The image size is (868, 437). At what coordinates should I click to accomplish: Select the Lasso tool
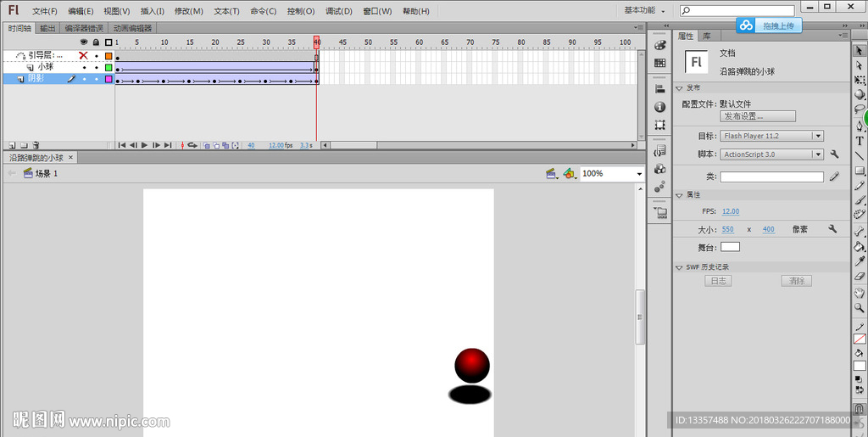coord(860,109)
